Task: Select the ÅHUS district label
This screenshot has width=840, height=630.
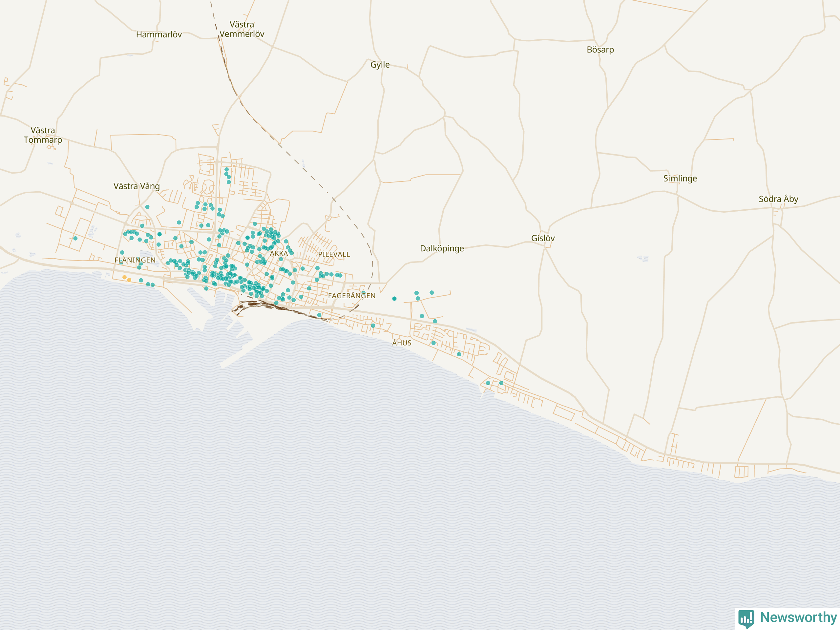Action: pyautogui.click(x=401, y=343)
